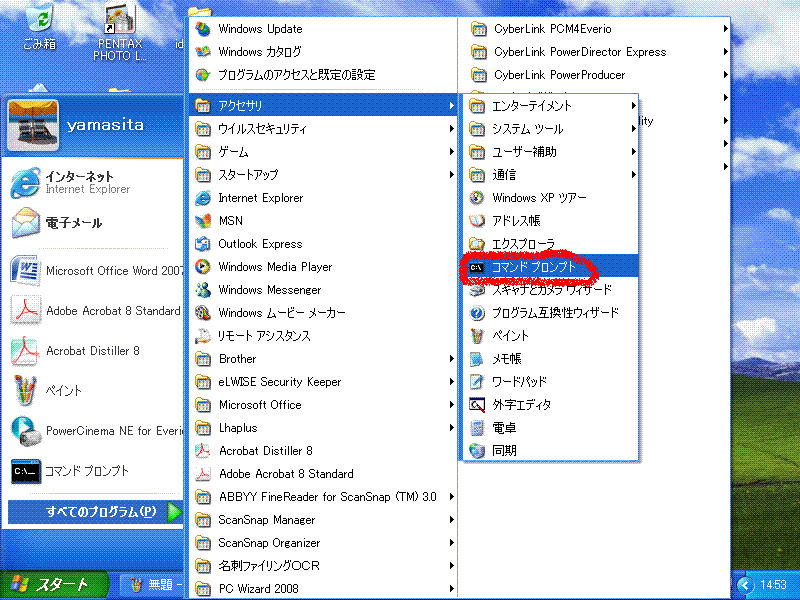This screenshot has height=600, width=800.
Task: Open ごみ箱 on the desktop
Action: pos(40,28)
